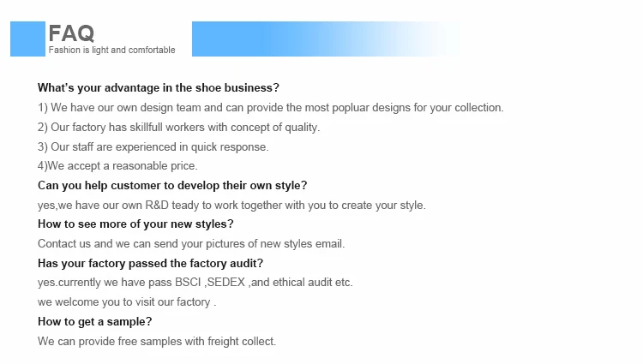Click the answer about quick response staff
The image size is (643, 364).
pos(153,146)
